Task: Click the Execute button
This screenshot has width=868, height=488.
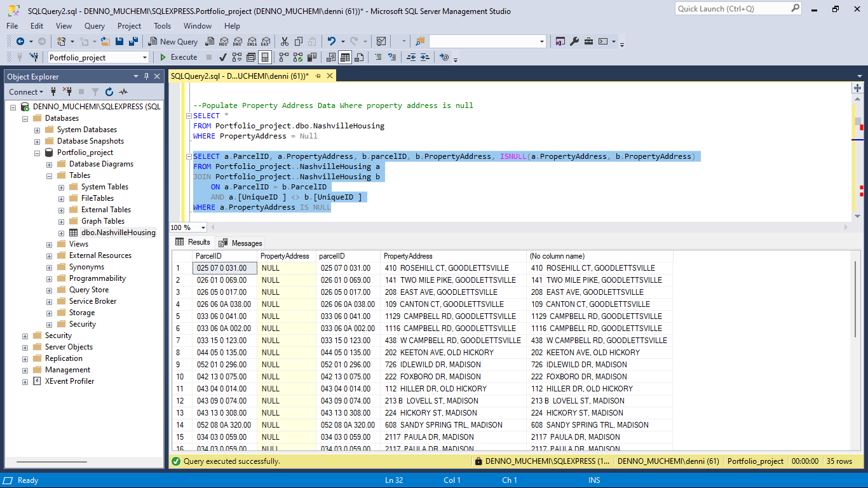Action: pyautogui.click(x=177, y=57)
